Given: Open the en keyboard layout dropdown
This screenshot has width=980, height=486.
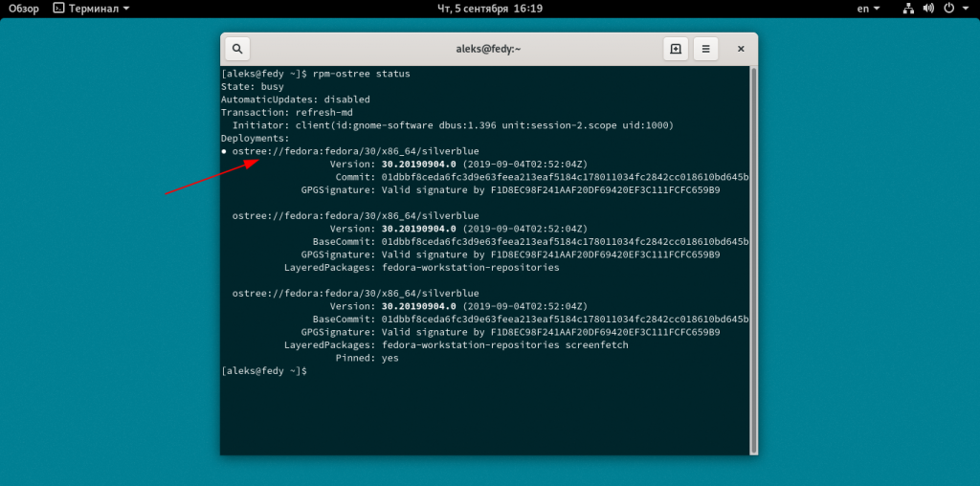Looking at the screenshot, I should coord(868,9).
